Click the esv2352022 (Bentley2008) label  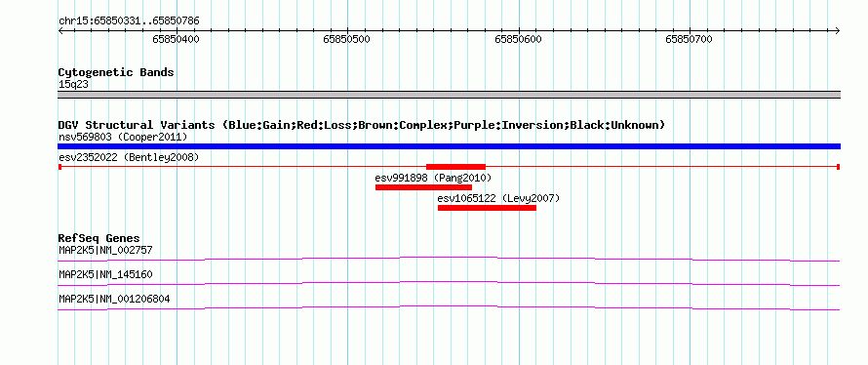[129, 158]
